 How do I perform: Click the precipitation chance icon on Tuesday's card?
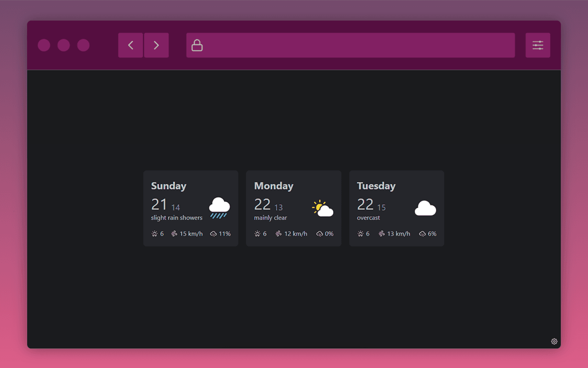point(422,234)
